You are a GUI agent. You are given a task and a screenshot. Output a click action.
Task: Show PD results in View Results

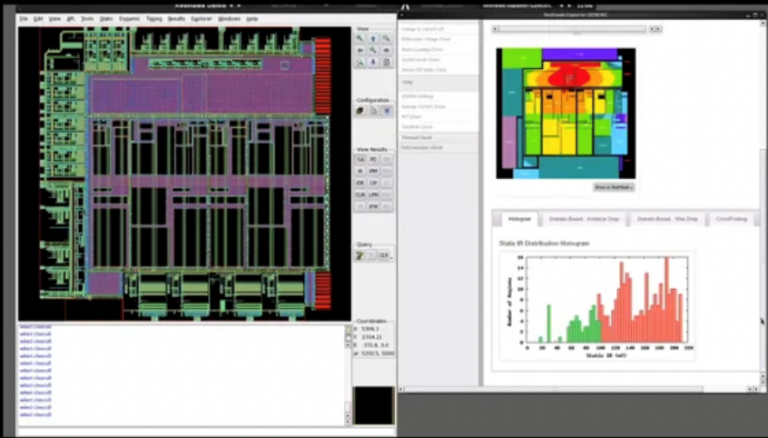click(x=373, y=159)
